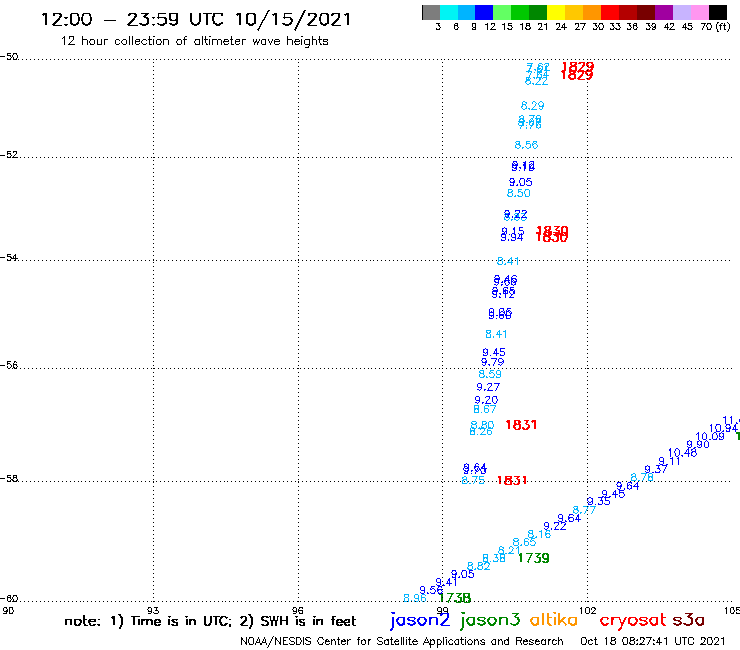740x650 pixels.
Task: Click the wave height value '9.35'
Action: (598, 501)
